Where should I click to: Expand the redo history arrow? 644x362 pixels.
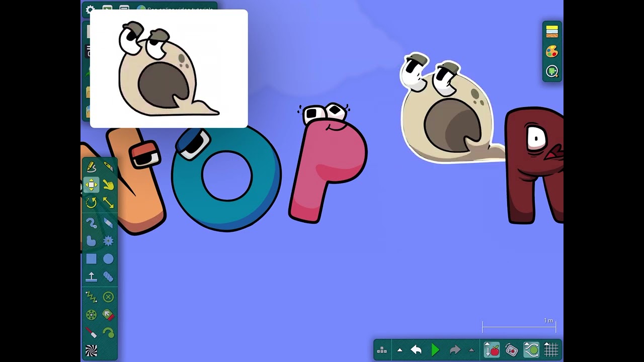click(471, 350)
